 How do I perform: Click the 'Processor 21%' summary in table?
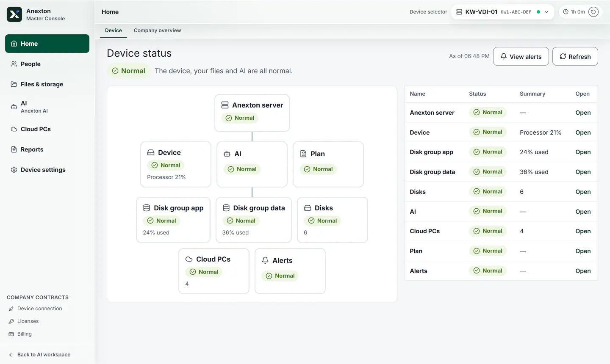pyautogui.click(x=541, y=132)
